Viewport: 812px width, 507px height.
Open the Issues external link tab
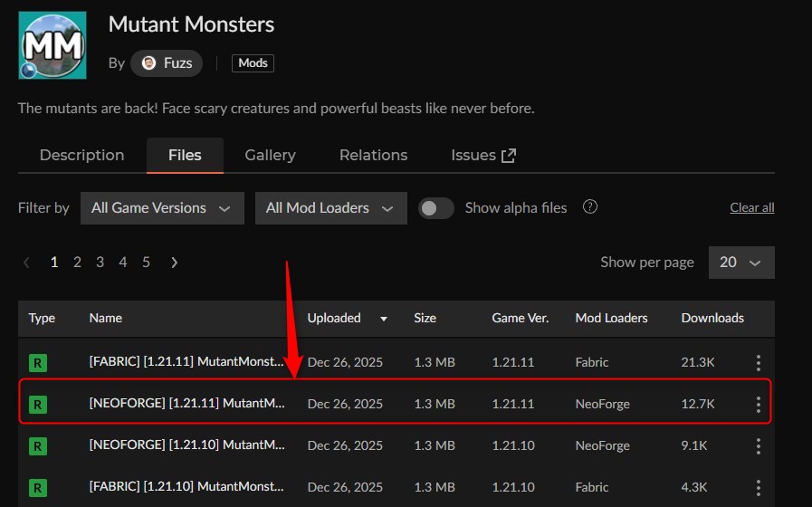[482, 156]
